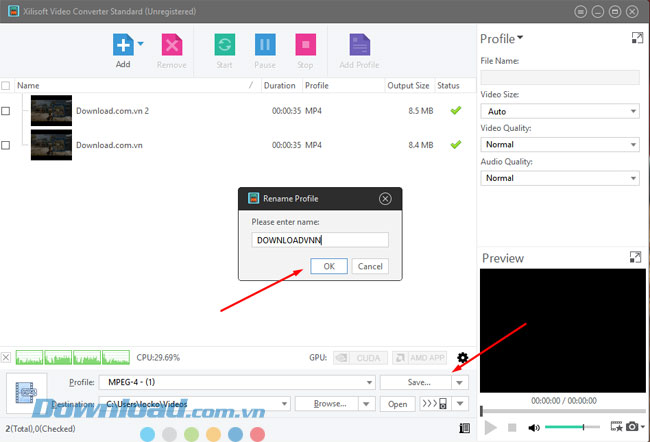Screen dimensions: 650x442
Task: Adjust the preview volume slider
Action: click(572, 427)
